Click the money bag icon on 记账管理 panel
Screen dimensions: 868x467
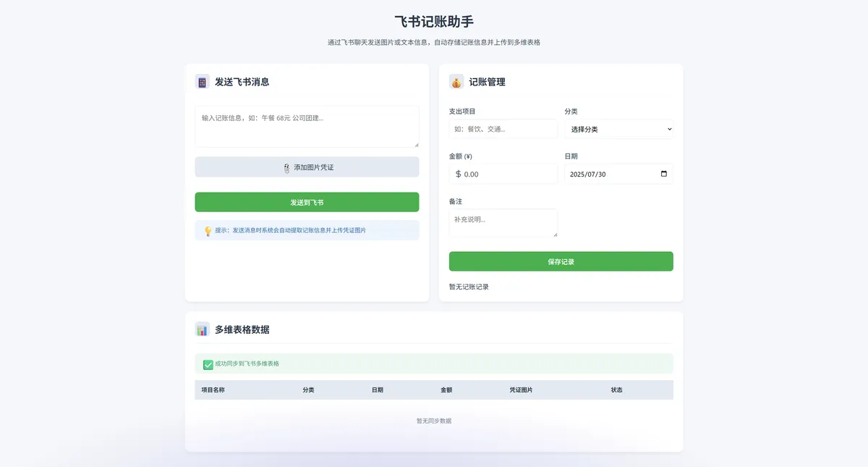click(x=455, y=82)
